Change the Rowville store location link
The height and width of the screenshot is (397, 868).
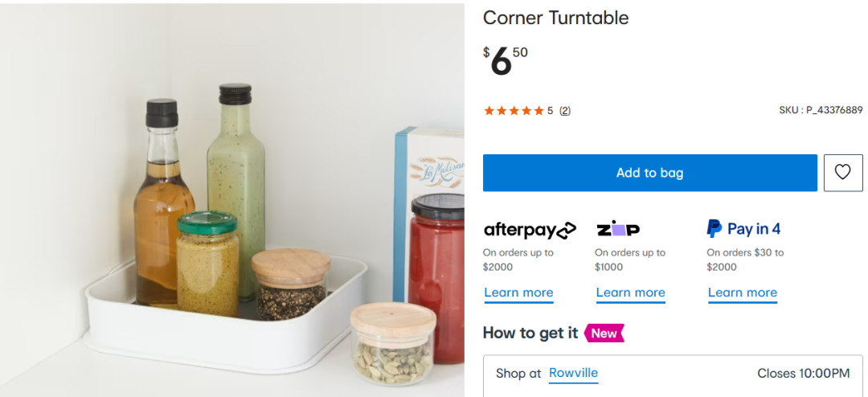pyautogui.click(x=573, y=373)
